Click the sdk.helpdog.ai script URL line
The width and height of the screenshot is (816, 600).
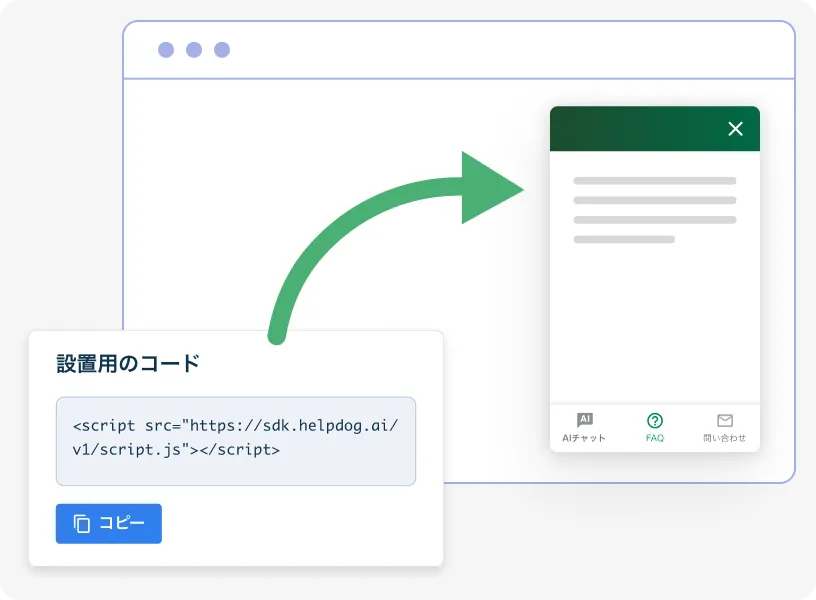coord(236,425)
